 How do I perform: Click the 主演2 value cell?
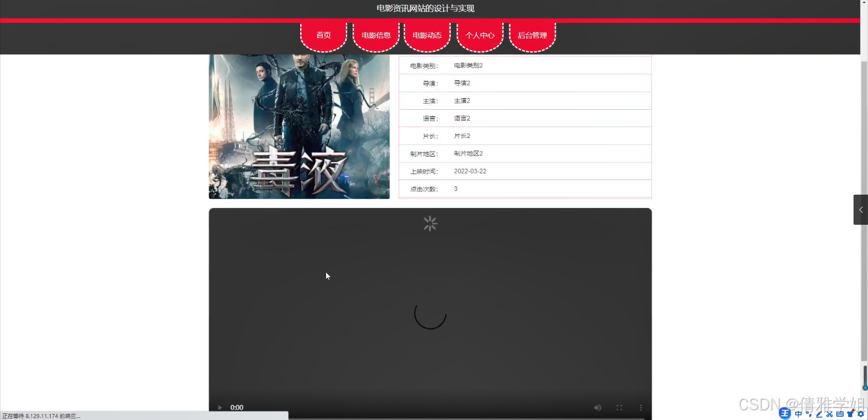(x=462, y=101)
